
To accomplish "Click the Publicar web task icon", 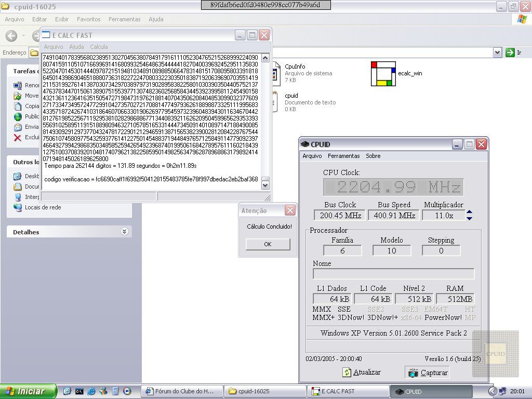I will (18, 117).
